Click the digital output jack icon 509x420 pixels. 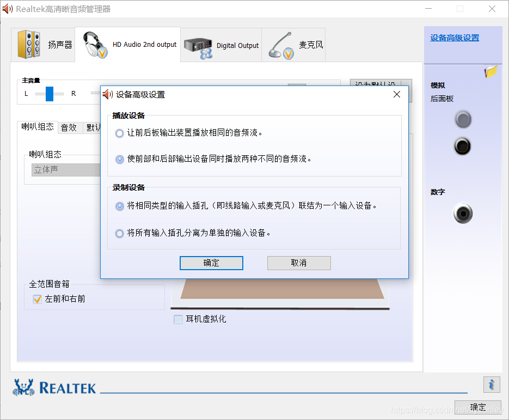[463, 214]
